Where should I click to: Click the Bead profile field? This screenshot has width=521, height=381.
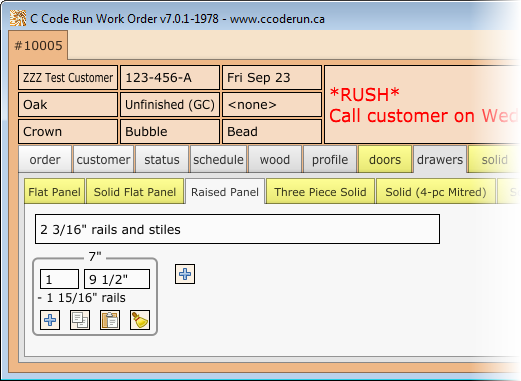tap(272, 132)
